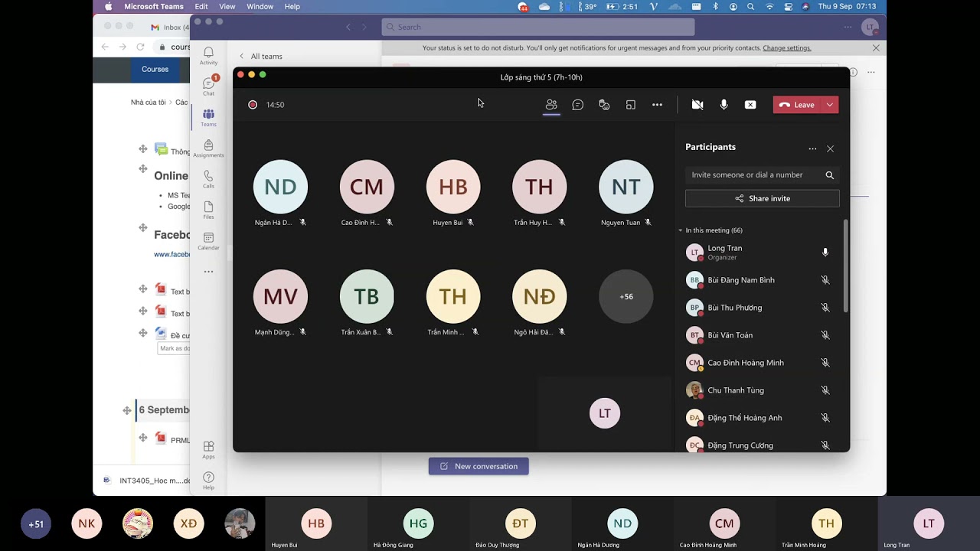Reload page in browser window
This screenshot has width=980, height=551.
[140, 47]
